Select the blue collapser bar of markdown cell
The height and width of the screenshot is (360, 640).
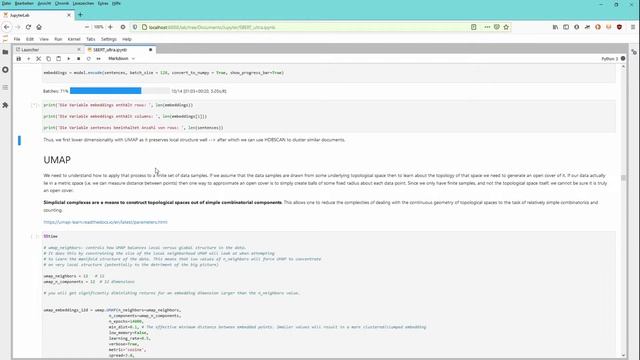coord(19,140)
